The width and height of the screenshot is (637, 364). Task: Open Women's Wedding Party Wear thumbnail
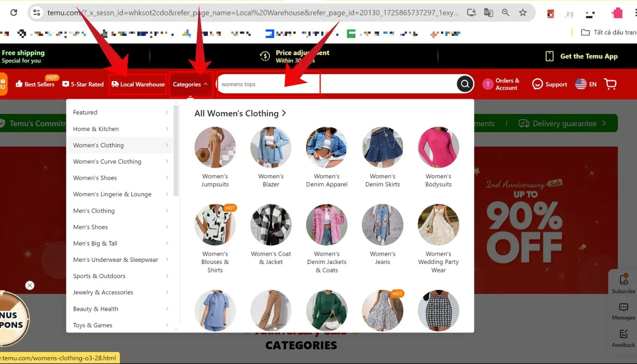(439, 225)
